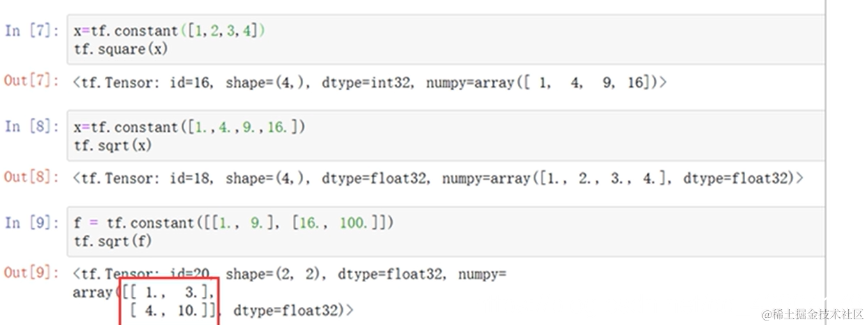Click the In [9] code cell input
The width and height of the screenshot is (868, 325).
pos(446,232)
